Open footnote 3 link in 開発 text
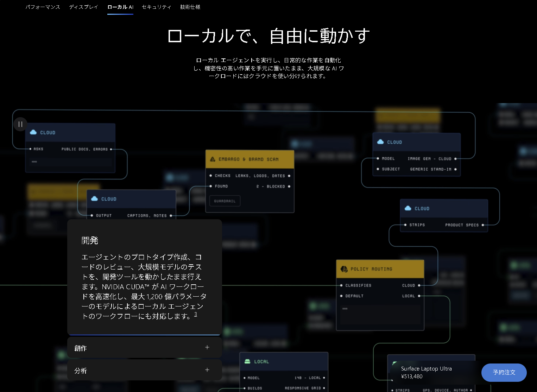Viewport: 537px width, 392px height. coord(196,314)
